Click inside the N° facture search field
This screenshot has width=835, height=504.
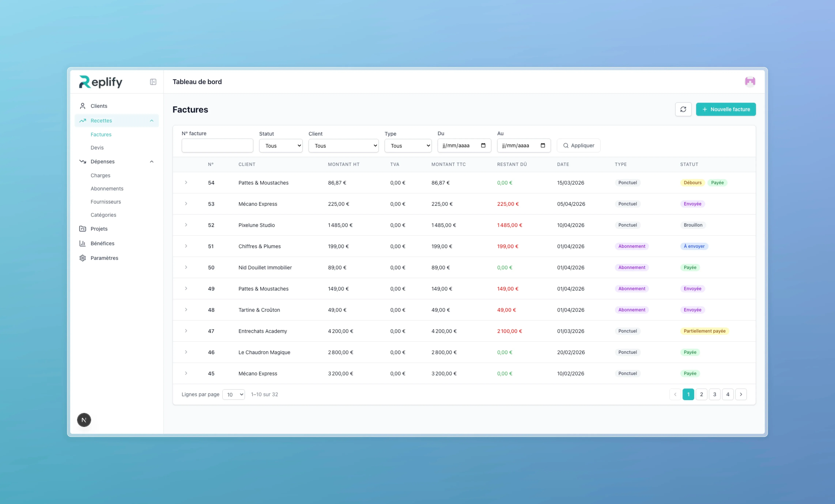point(217,145)
